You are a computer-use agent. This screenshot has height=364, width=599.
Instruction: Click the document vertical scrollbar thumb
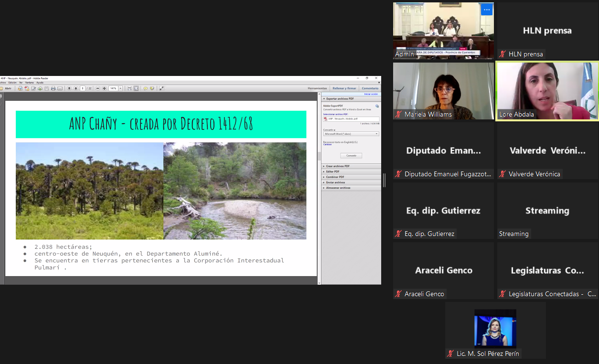(320, 156)
